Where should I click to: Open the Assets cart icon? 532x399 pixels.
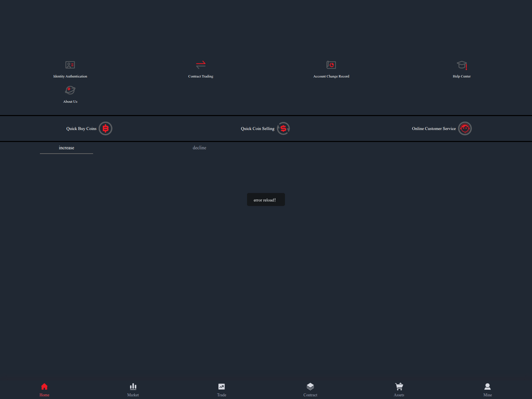(x=399, y=386)
